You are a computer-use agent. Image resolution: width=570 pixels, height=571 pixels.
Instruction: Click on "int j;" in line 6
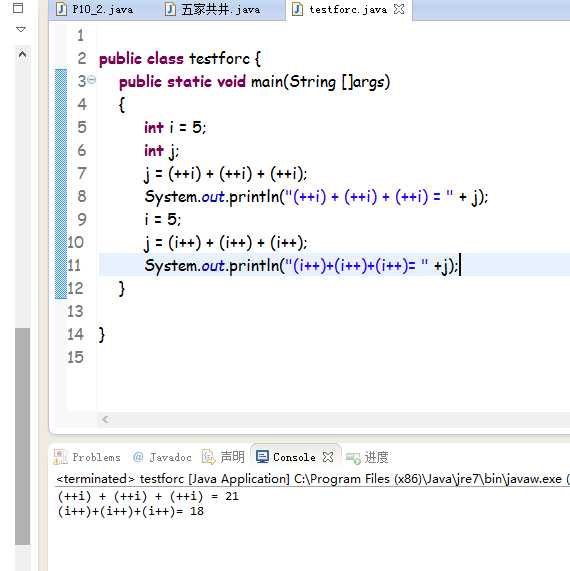coord(161,151)
